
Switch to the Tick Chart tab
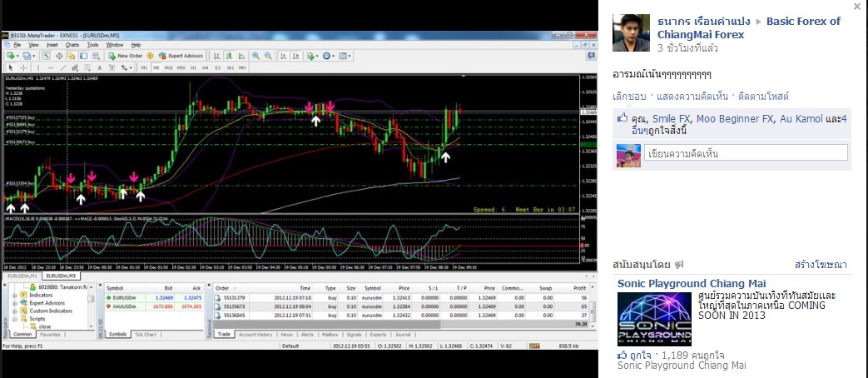click(x=146, y=334)
